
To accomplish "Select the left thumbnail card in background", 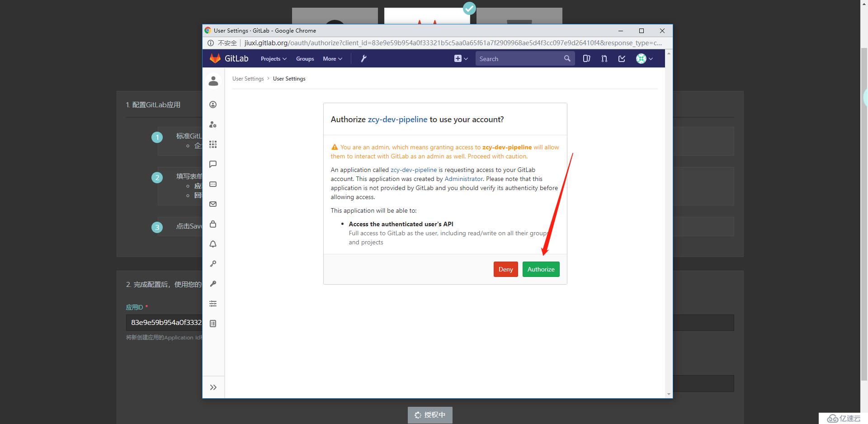I will (335, 16).
